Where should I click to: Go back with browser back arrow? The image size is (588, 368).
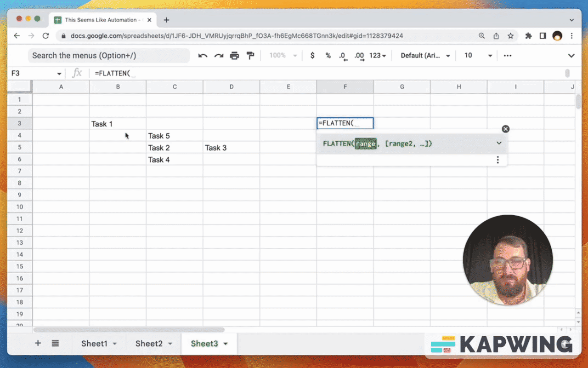[17, 35]
